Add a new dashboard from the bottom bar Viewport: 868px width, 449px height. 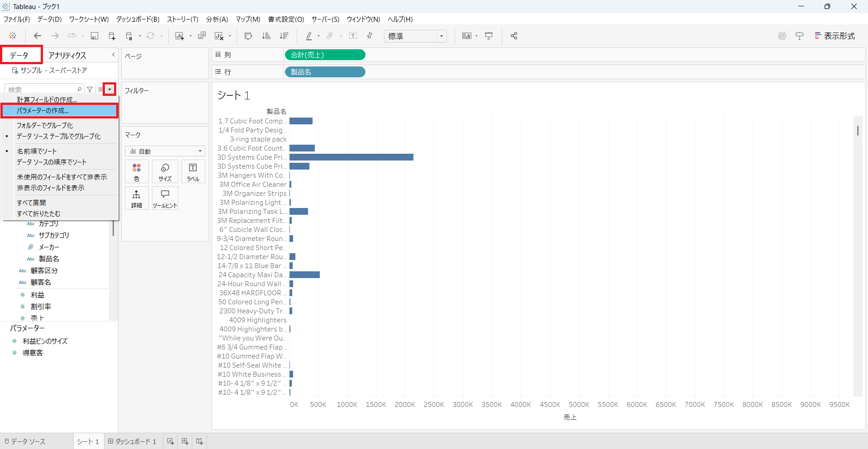(185, 441)
